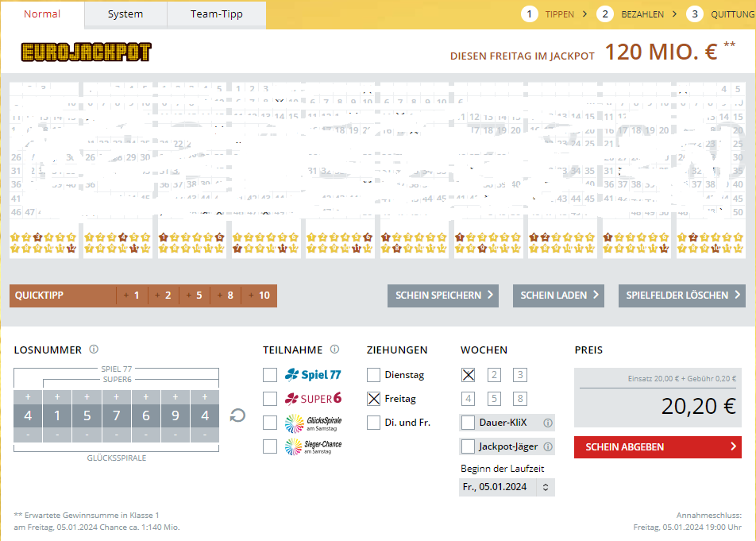Click the 120 MIO. € jackpot amount

pos(661,52)
